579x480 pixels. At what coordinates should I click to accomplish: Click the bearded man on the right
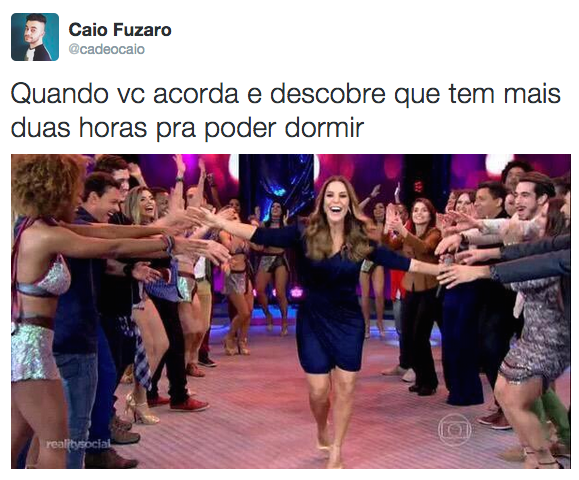[x=532, y=201]
